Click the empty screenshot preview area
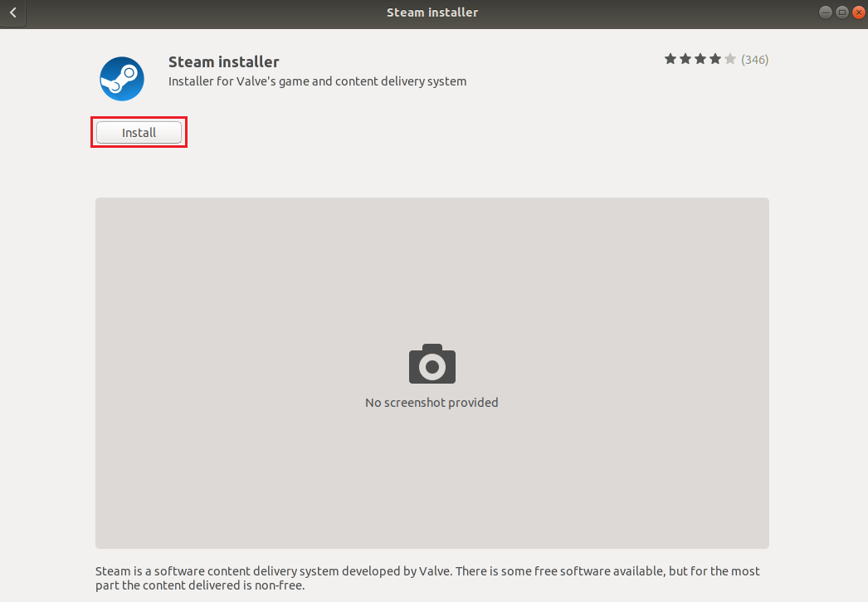The height and width of the screenshot is (602, 868). pos(432,374)
